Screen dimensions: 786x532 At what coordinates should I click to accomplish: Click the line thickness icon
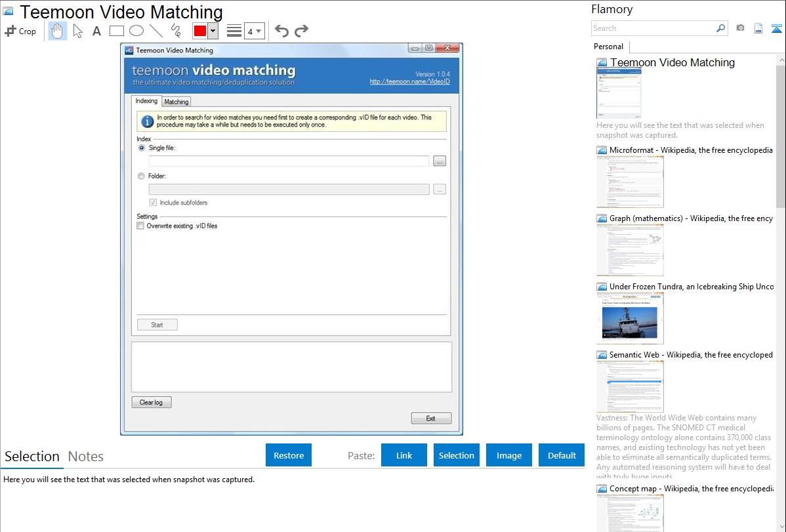[x=234, y=31]
